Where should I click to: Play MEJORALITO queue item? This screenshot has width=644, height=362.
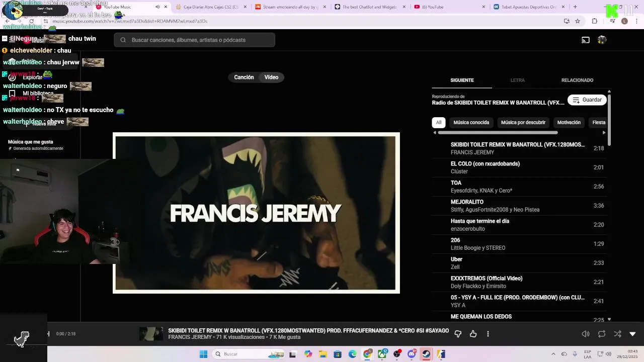(519, 206)
